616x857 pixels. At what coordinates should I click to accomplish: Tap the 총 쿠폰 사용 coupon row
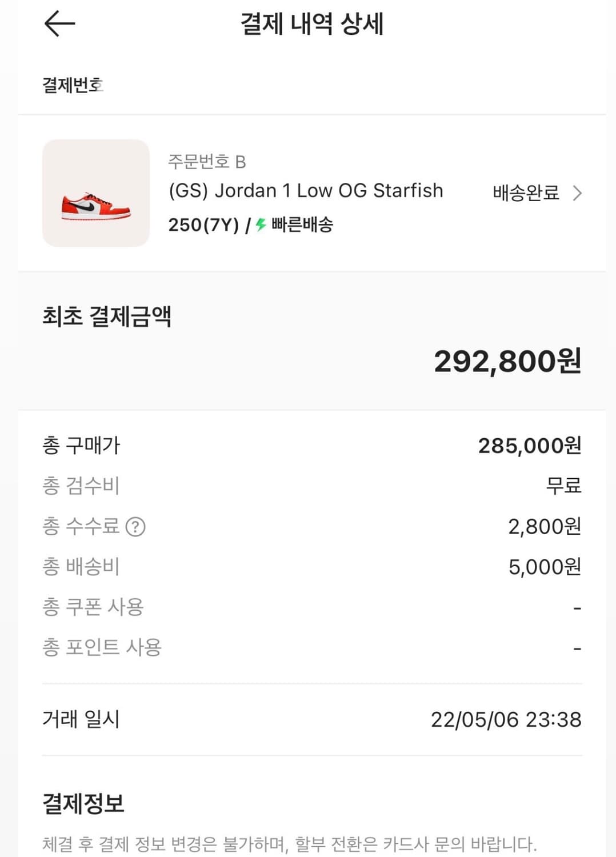click(93, 607)
